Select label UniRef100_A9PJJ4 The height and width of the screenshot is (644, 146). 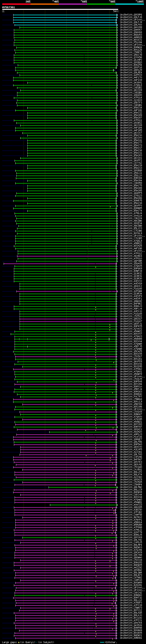tap(131, 309)
